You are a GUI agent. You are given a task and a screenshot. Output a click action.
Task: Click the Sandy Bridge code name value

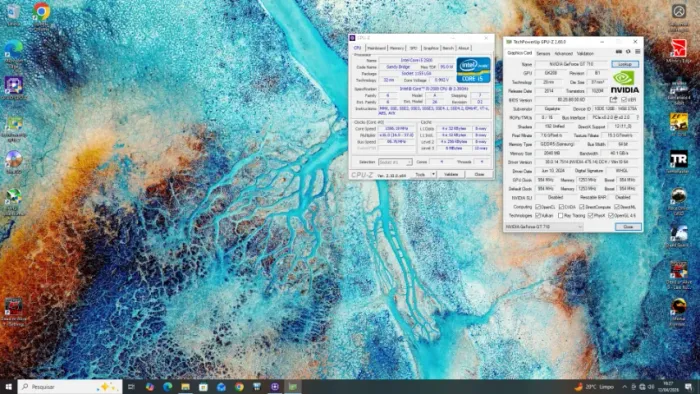(398, 67)
